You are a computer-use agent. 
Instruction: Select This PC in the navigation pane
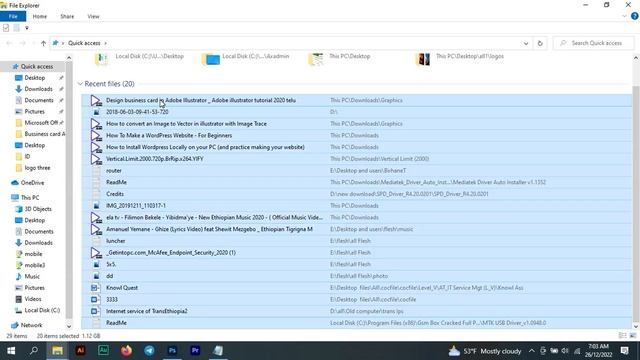point(30,198)
